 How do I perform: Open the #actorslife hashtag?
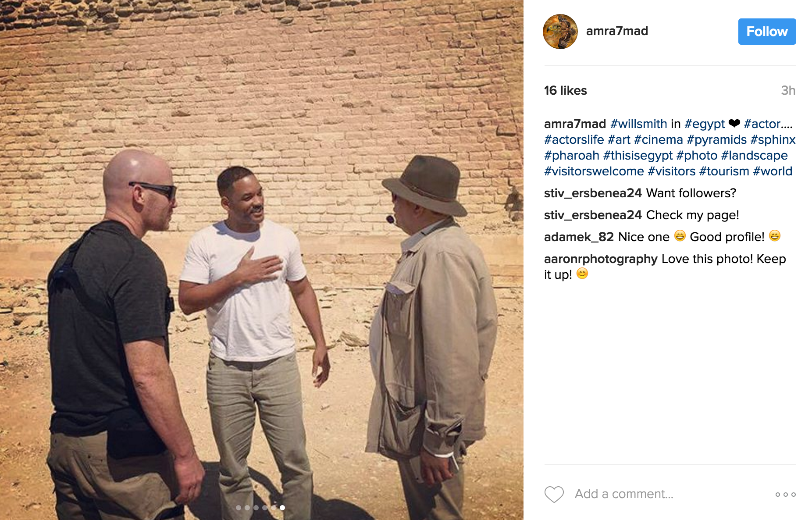pyautogui.click(x=574, y=140)
